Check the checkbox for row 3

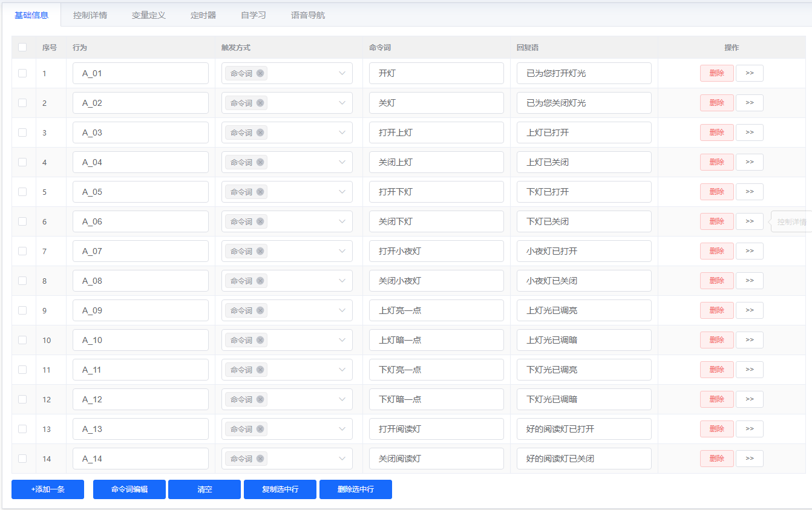tap(22, 132)
